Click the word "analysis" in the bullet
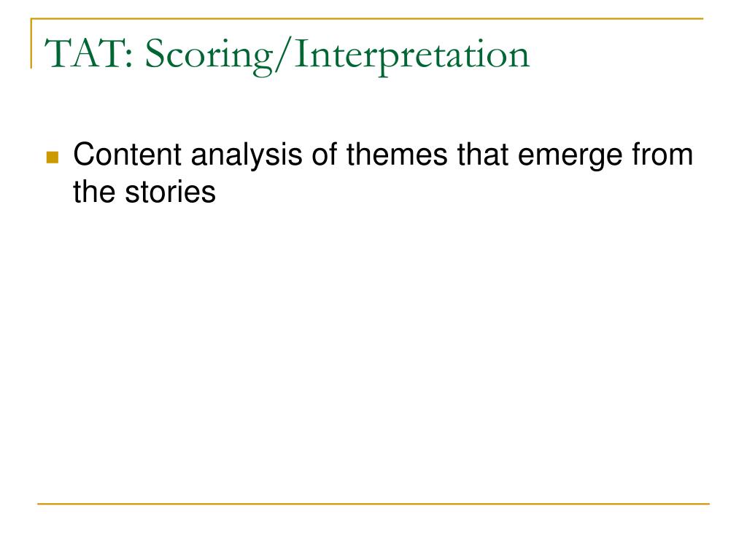 tap(247, 156)
